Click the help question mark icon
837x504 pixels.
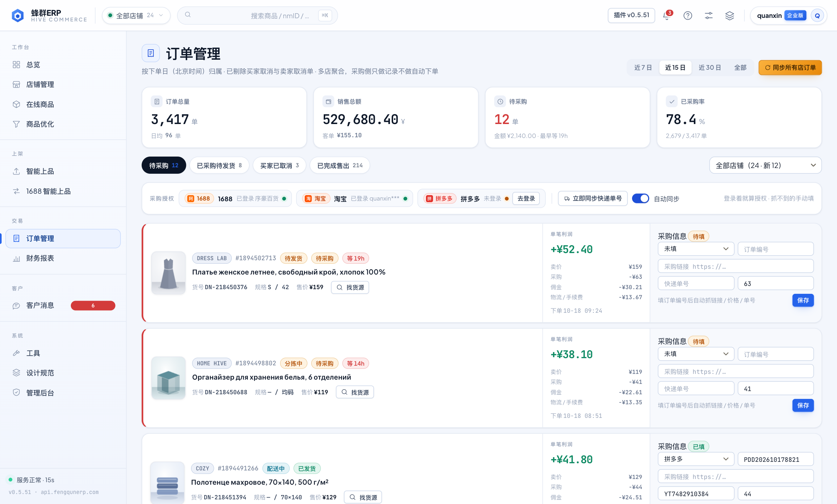tap(687, 16)
